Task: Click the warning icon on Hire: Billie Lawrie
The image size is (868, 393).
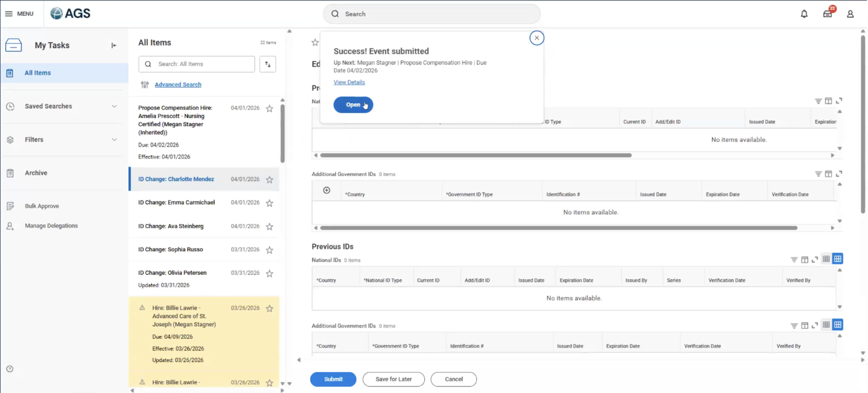Action: tap(142, 308)
